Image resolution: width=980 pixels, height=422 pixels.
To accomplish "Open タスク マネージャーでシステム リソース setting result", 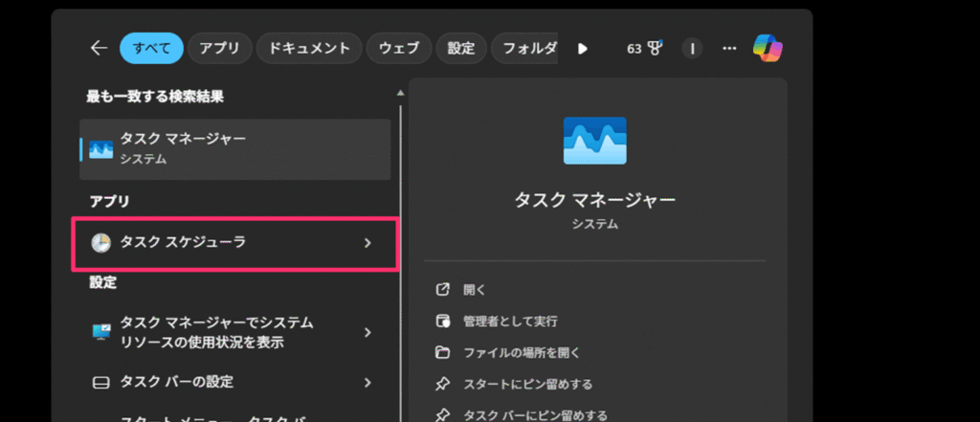I will coord(235,333).
